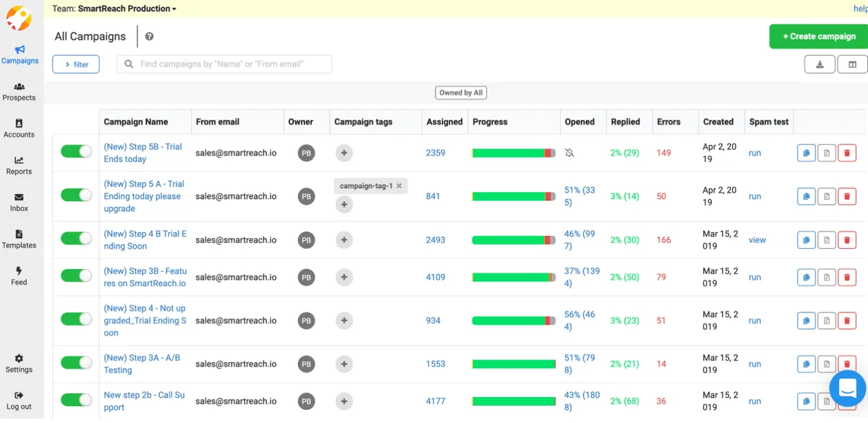Image resolution: width=868 pixels, height=423 pixels.
Task: Select the Reports icon in the sidebar
Action: (20, 166)
